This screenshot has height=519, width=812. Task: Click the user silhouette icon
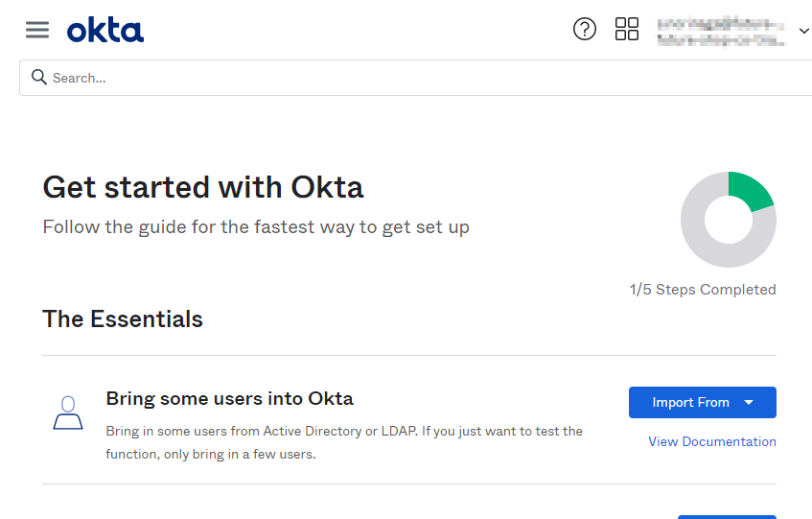point(68,413)
